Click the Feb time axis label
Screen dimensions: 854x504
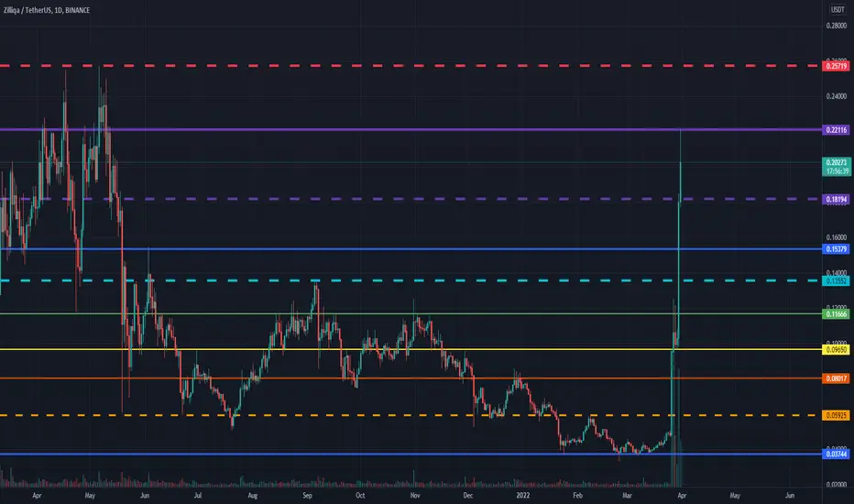point(578,496)
